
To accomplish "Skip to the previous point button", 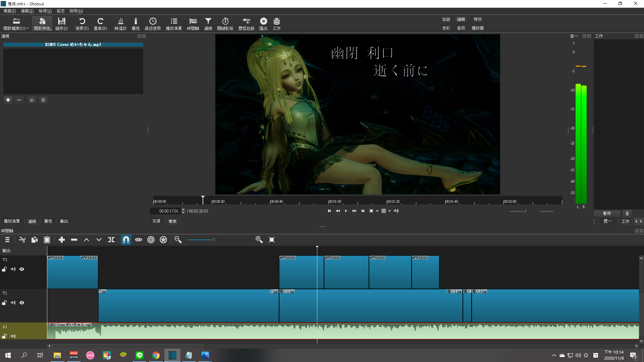I will 329,211.
